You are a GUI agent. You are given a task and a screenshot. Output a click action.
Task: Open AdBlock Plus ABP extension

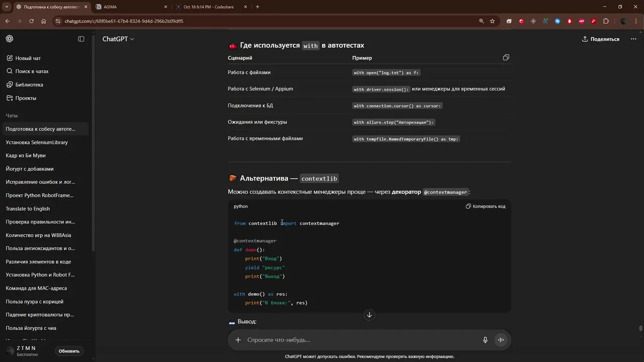pos(582,21)
